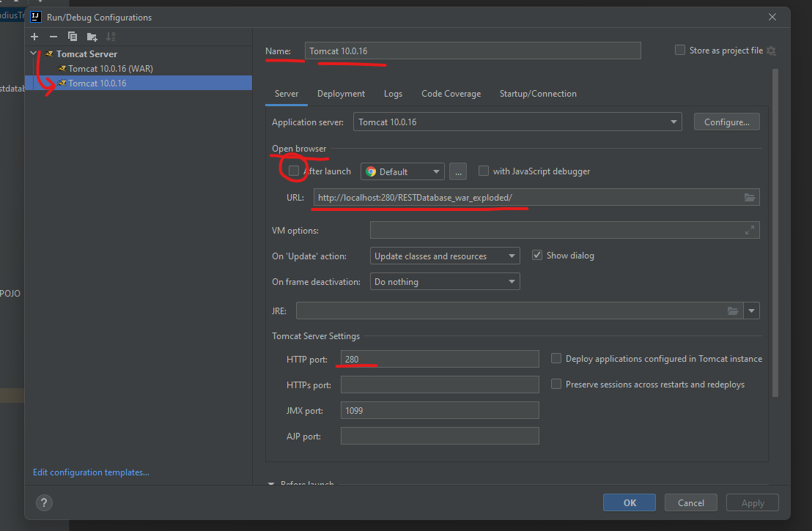Select Tomcat 10.0.16 (WAR) configuration
The height and width of the screenshot is (531, 812).
point(111,68)
